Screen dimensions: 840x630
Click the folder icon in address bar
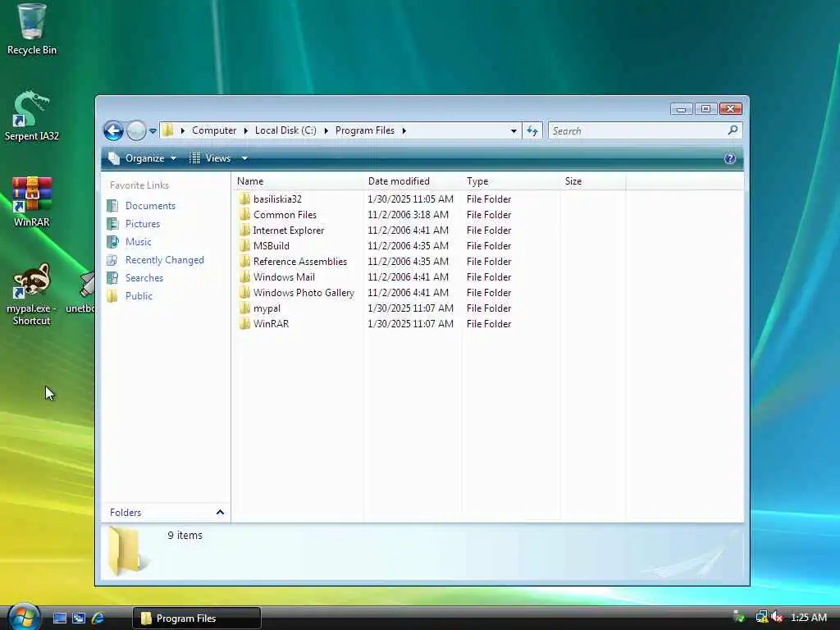167,130
